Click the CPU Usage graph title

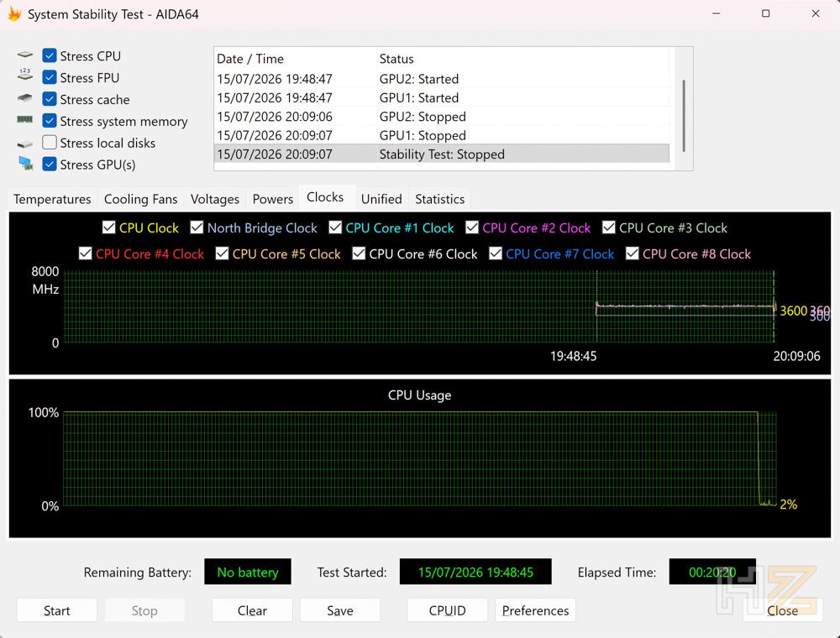419,395
